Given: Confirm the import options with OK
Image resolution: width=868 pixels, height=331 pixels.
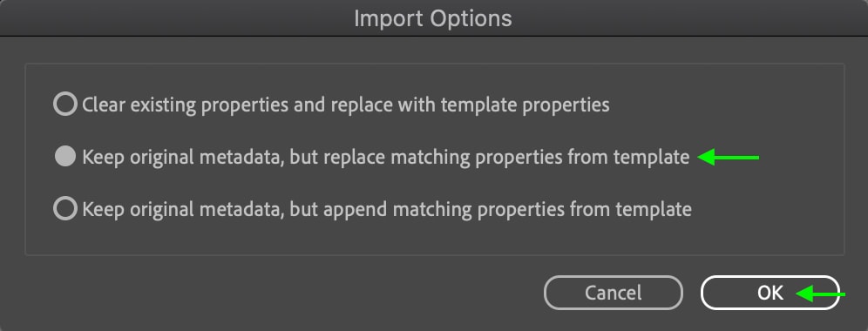Looking at the screenshot, I should (770, 293).
